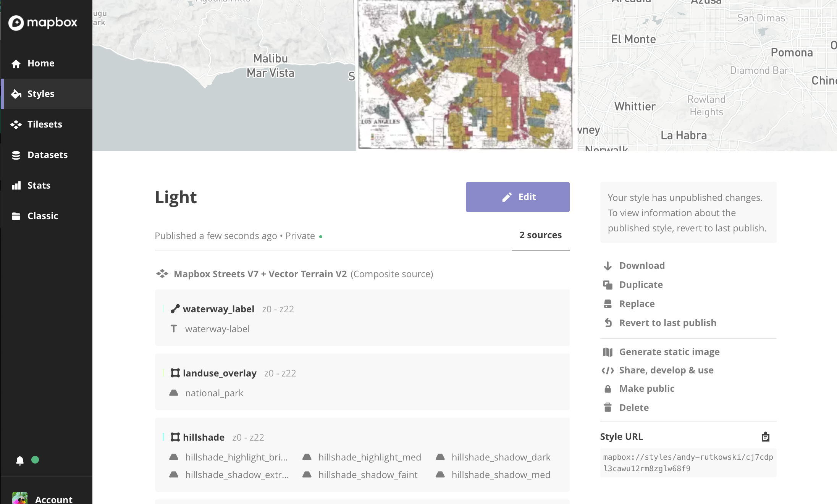The height and width of the screenshot is (504, 837).
Task: Open Share, develop & use
Action: (x=666, y=370)
